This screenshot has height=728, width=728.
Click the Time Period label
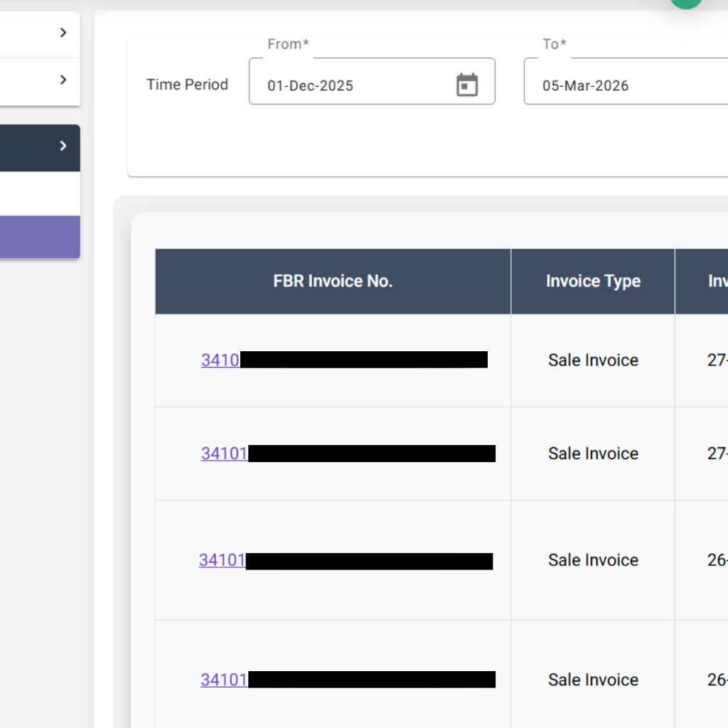click(187, 85)
